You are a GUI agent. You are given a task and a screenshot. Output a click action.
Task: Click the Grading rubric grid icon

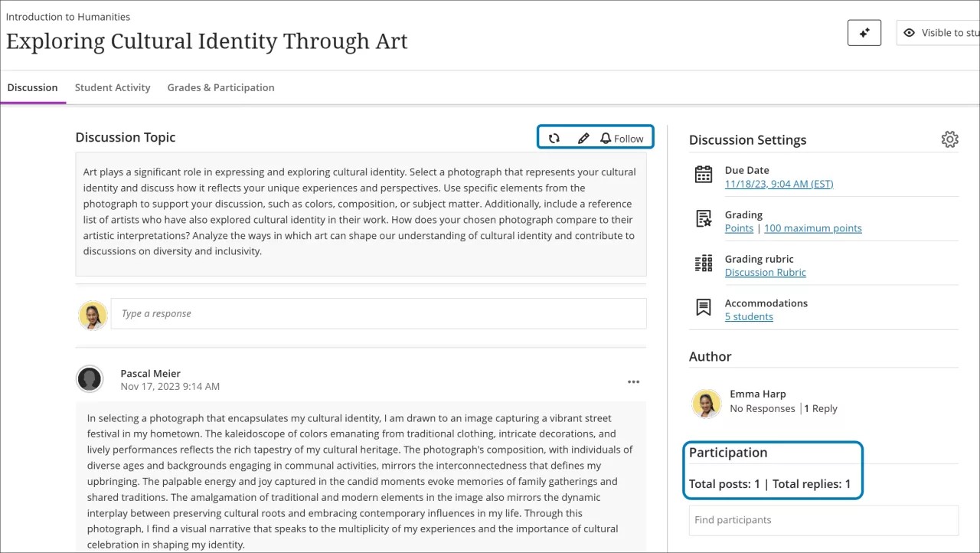(x=703, y=264)
